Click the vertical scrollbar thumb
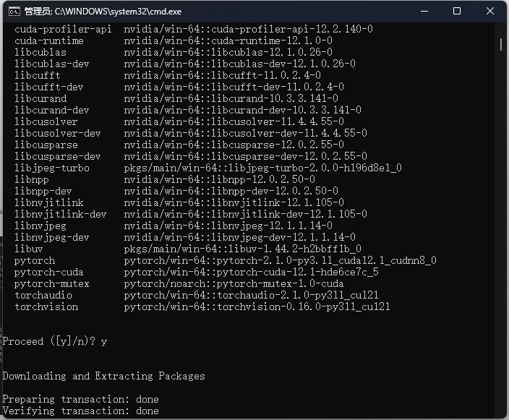 (501, 43)
